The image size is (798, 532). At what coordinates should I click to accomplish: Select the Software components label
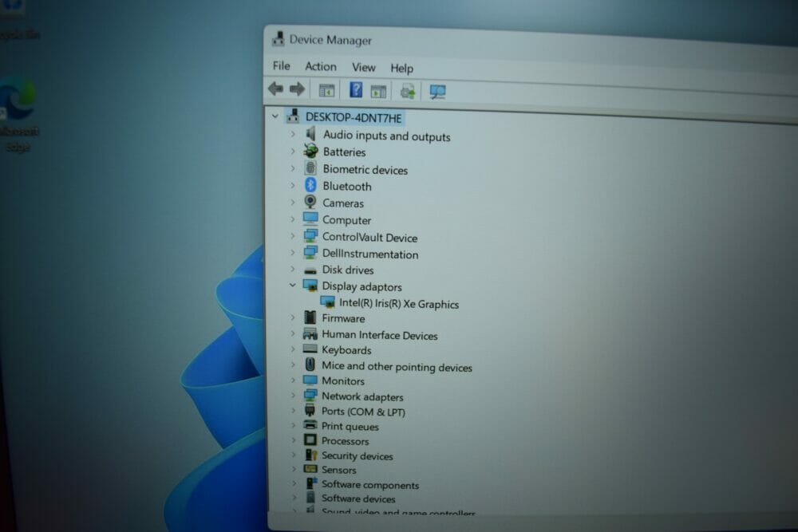pyautogui.click(x=370, y=485)
